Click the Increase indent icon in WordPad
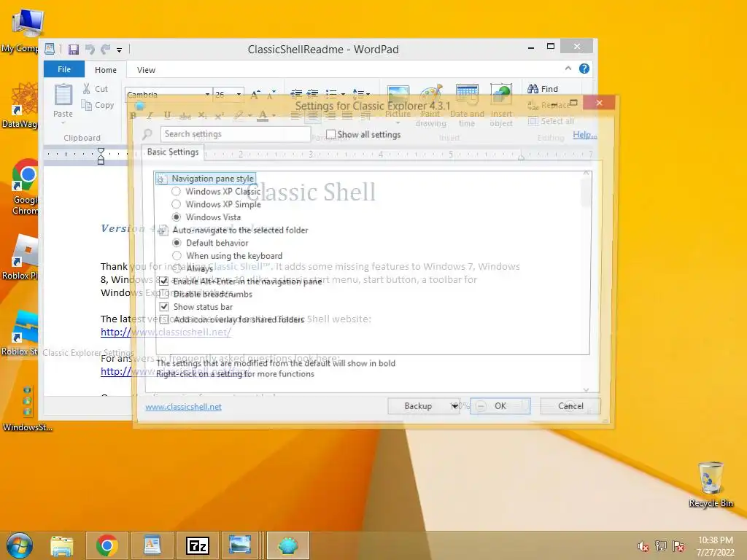Image resolution: width=747 pixels, height=560 pixels. tap(312, 93)
